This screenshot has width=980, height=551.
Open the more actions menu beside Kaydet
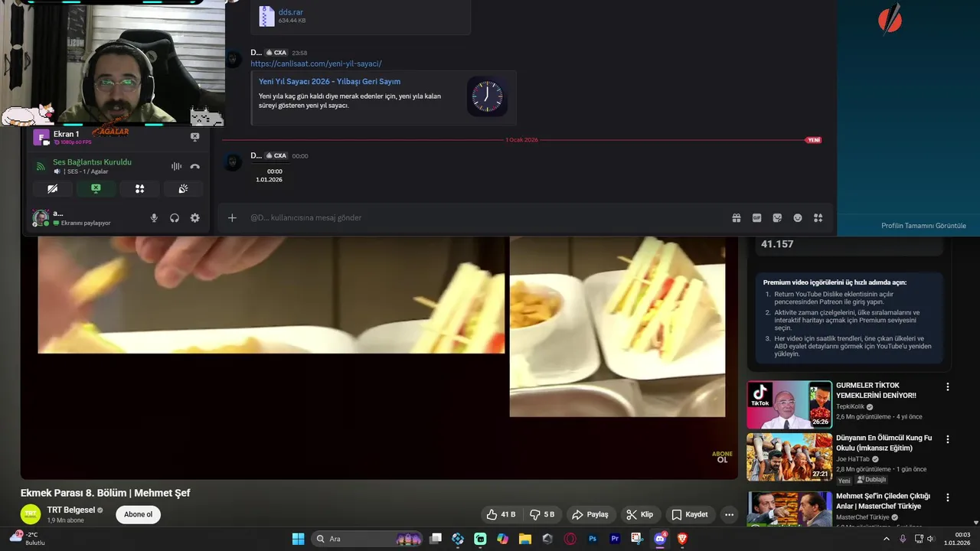729,514
